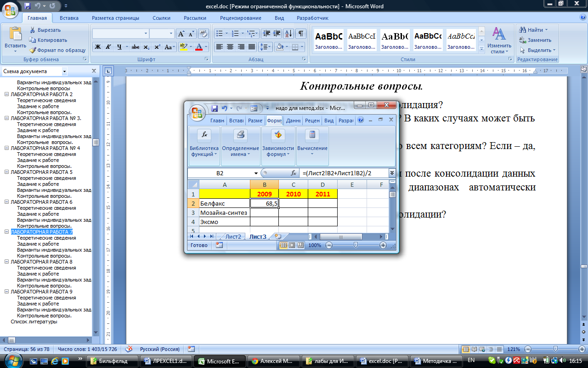Click the Shrink Font button
This screenshot has width=588, height=368.
pyautogui.click(x=192, y=34)
